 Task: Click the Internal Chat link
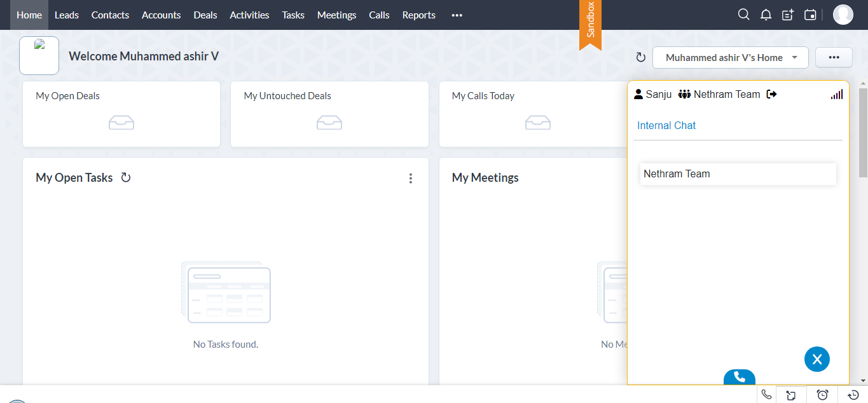pyautogui.click(x=666, y=126)
